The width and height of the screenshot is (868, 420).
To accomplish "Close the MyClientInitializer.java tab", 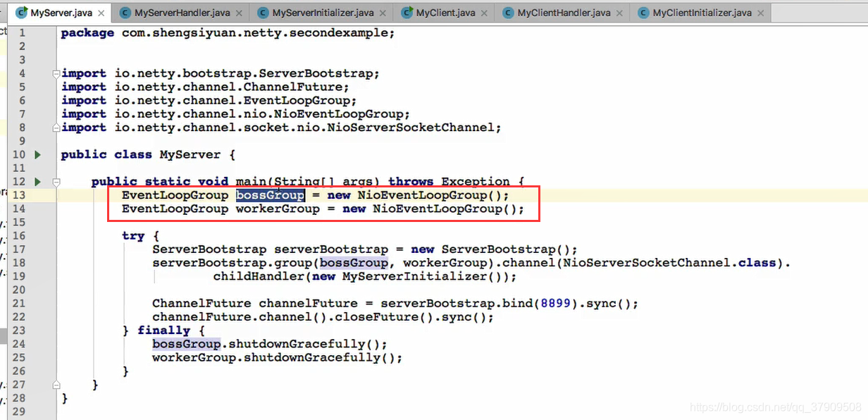I will pyautogui.click(x=761, y=13).
